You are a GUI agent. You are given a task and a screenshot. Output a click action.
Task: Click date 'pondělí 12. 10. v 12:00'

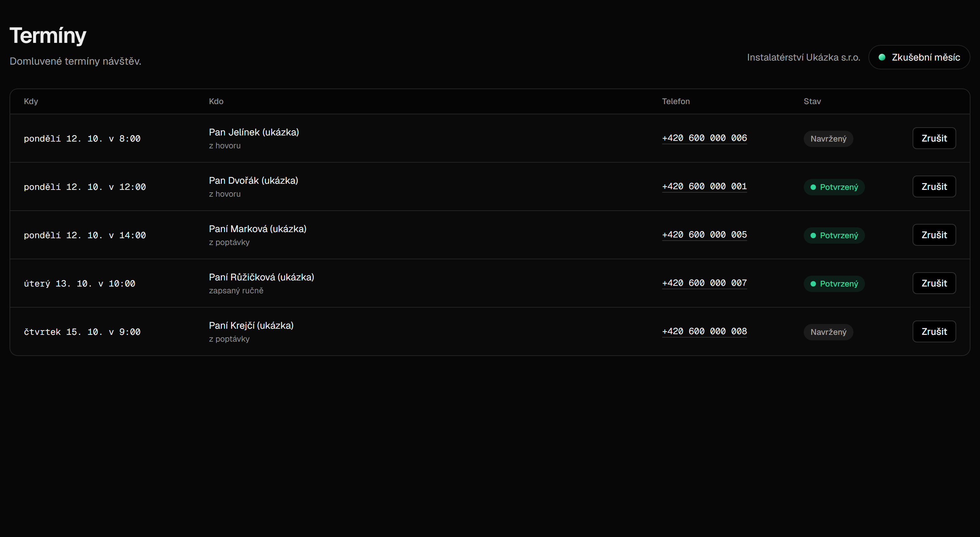(85, 187)
